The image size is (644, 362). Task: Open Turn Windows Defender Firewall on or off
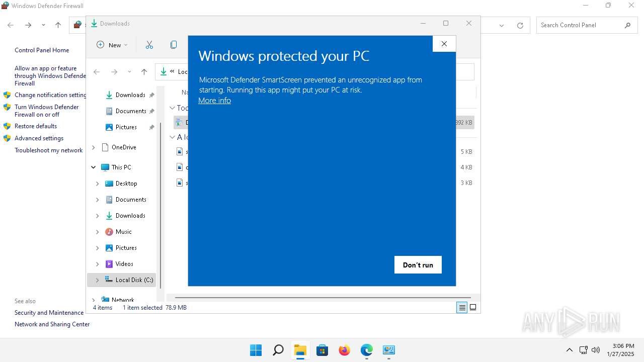[46, 111]
